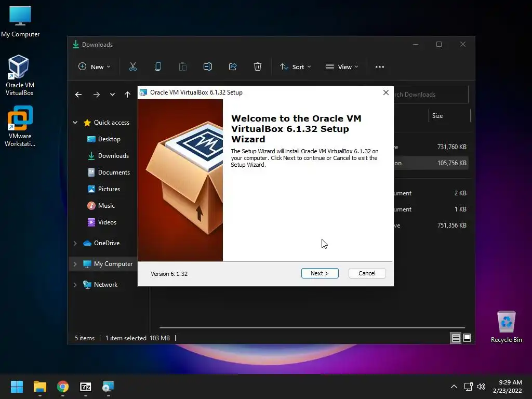Click the volume speaker tray icon
Viewport: 532px width, 399px height.
(x=481, y=387)
